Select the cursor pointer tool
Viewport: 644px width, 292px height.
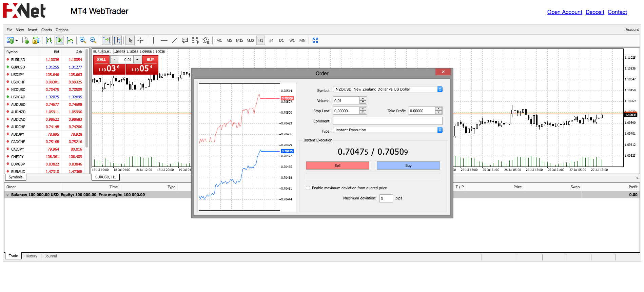pos(130,40)
